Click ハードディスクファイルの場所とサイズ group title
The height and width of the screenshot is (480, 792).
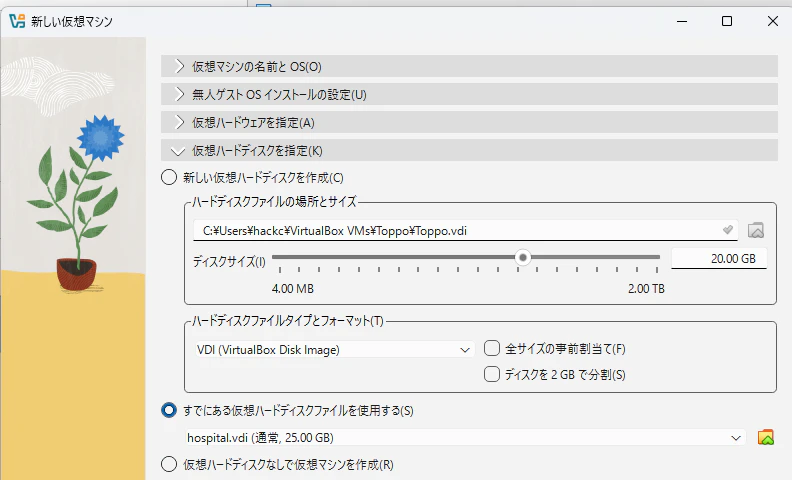[x=274, y=202]
